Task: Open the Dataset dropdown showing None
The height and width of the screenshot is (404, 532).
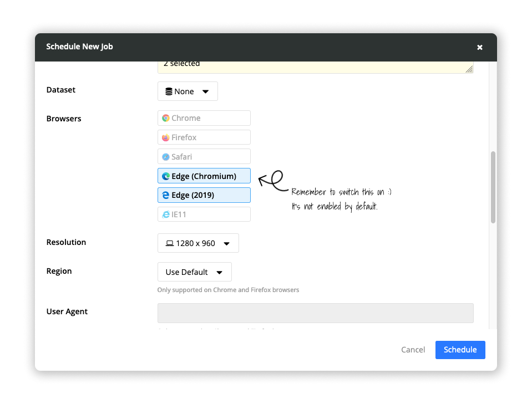Action: pyautogui.click(x=188, y=91)
